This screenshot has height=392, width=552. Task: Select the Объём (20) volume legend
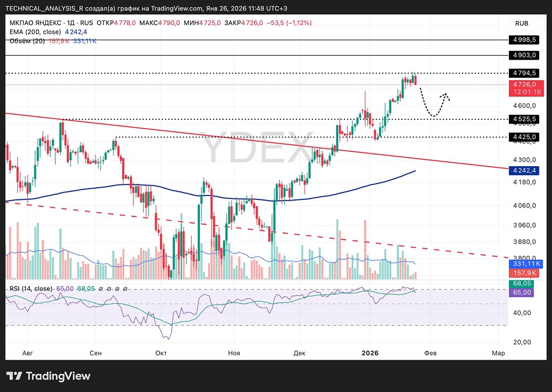click(x=27, y=41)
